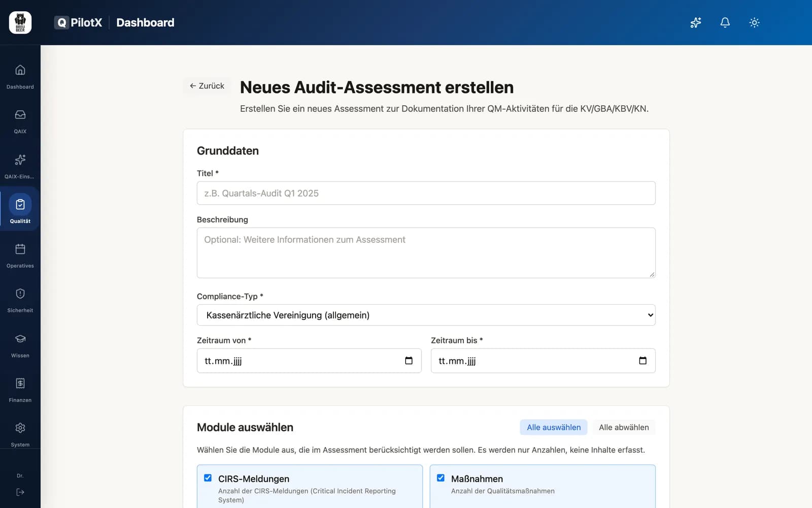
Task: Open Operatives calendar in sidebar
Action: coord(20,256)
